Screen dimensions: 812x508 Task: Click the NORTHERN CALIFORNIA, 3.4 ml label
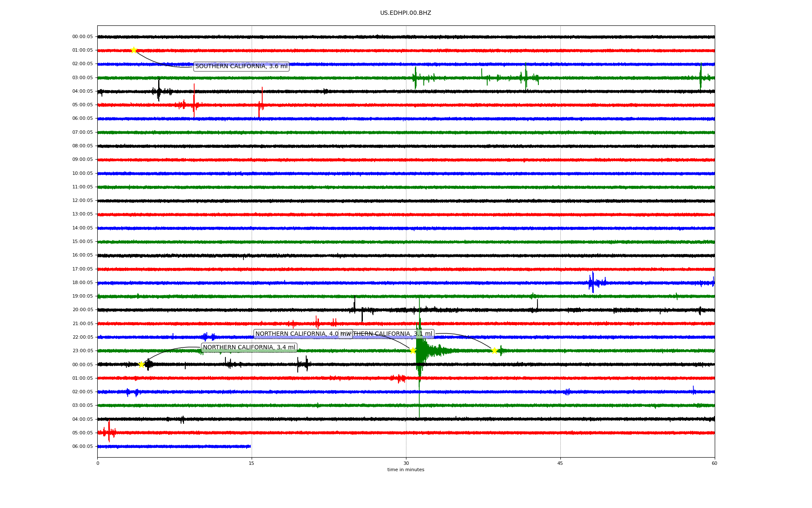click(249, 348)
